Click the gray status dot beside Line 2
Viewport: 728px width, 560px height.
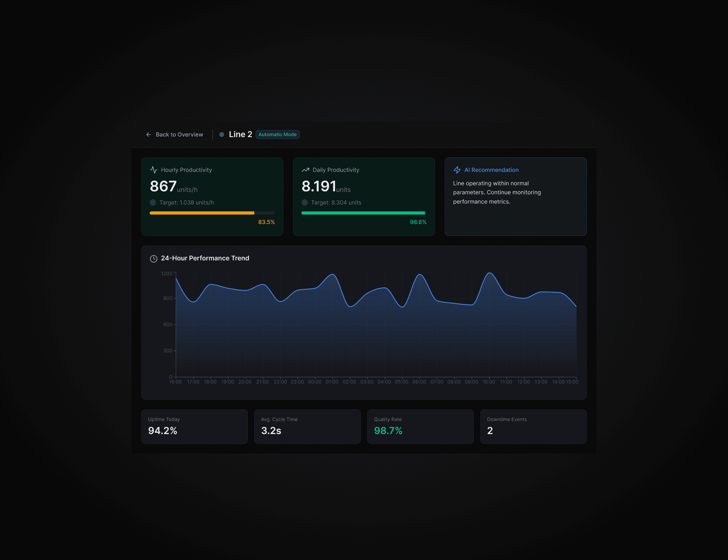click(x=222, y=135)
